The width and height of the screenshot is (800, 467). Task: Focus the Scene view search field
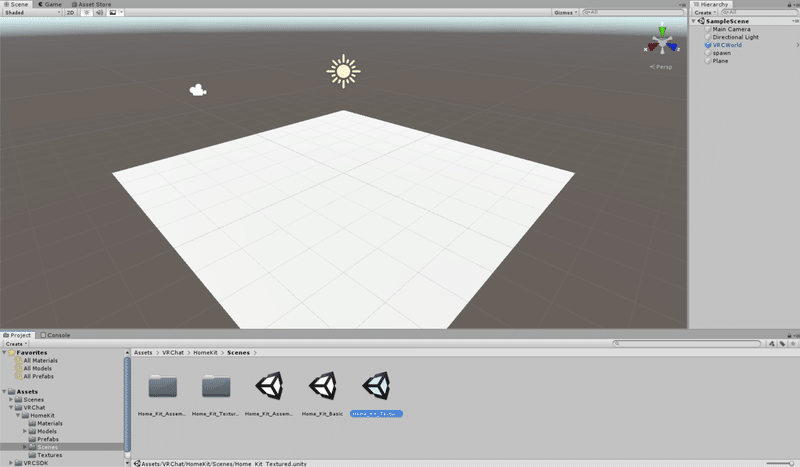tap(633, 12)
